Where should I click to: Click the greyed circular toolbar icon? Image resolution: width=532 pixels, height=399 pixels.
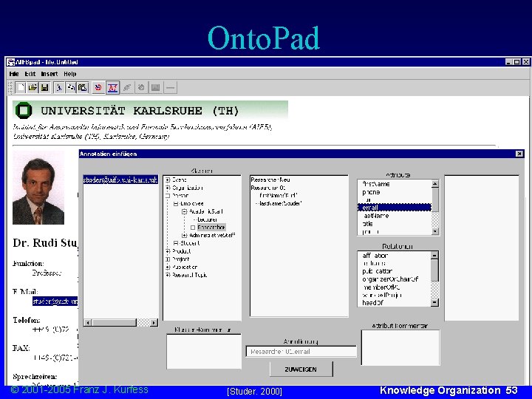(141, 88)
